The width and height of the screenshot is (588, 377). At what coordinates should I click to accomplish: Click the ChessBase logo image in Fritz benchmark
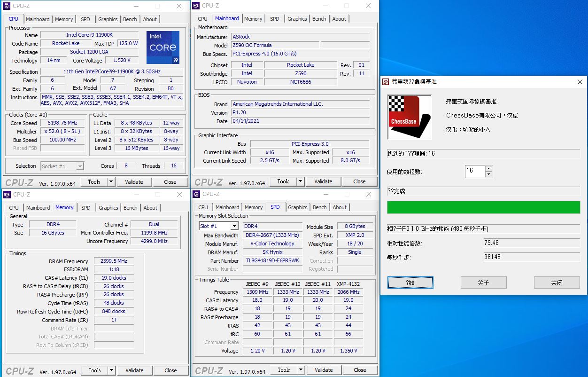[x=409, y=117]
